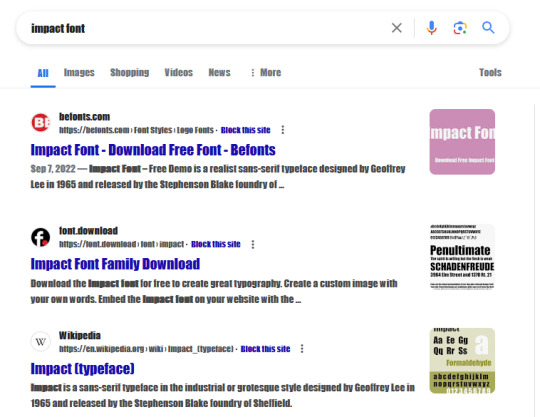
Task: Click the font.download favicon
Action: [x=41, y=237]
